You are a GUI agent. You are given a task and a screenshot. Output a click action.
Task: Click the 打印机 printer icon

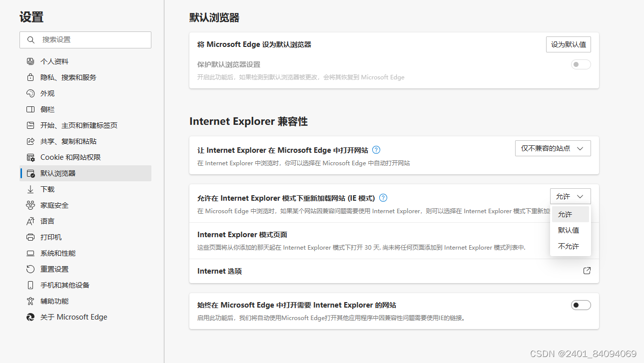[x=30, y=237]
